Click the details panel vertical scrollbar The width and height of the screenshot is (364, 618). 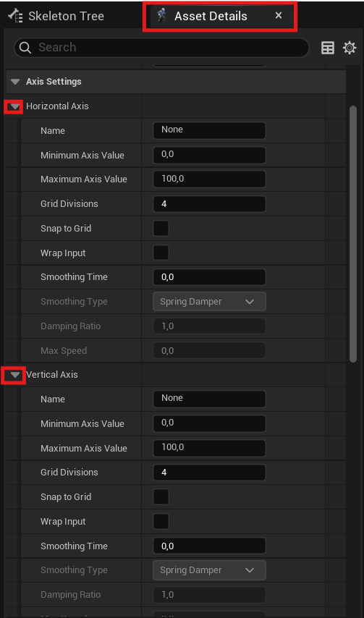tap(353, 234)
